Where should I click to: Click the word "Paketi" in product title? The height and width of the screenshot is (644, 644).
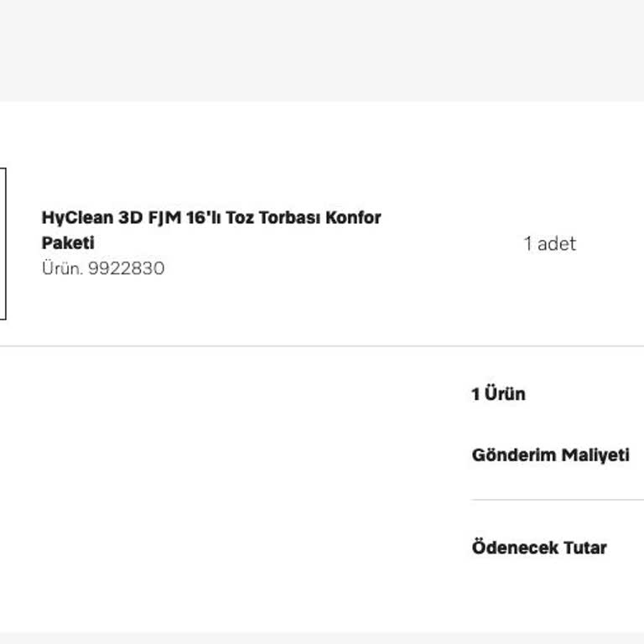68,243
